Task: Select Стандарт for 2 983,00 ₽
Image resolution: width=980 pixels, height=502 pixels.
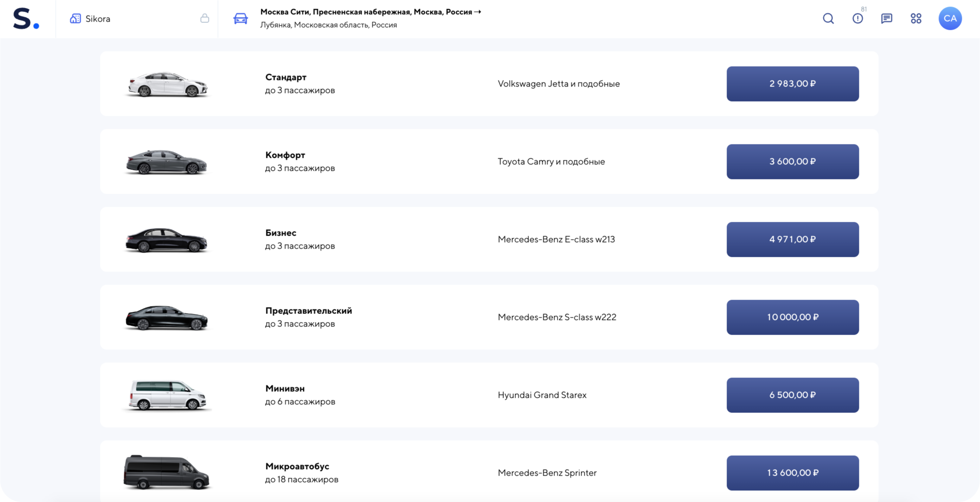Action: 793,84
